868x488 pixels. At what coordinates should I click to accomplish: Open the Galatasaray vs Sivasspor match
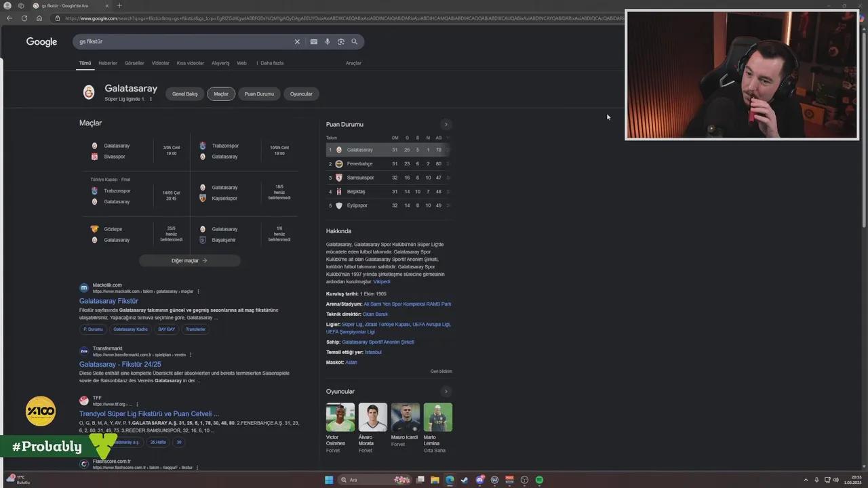[136, 151]
